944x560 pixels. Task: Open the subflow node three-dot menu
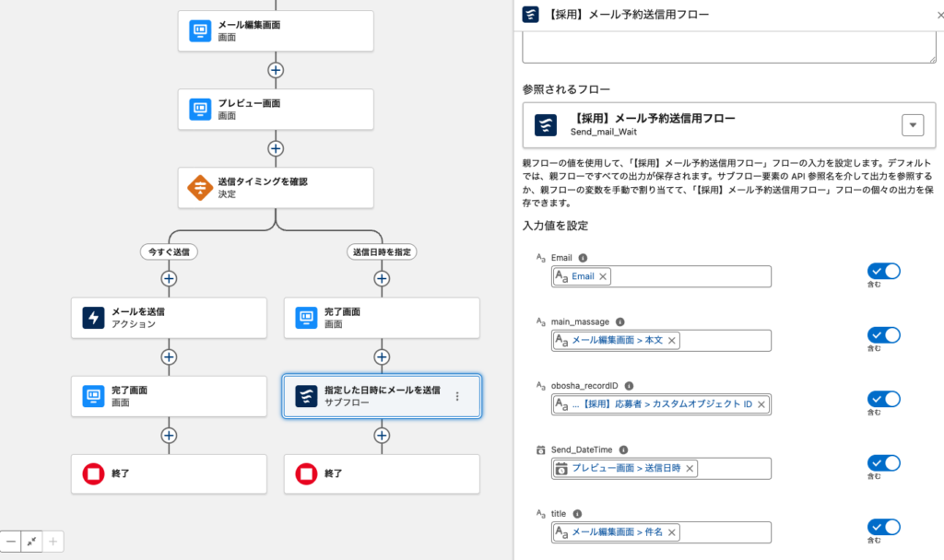pos(457,396)
